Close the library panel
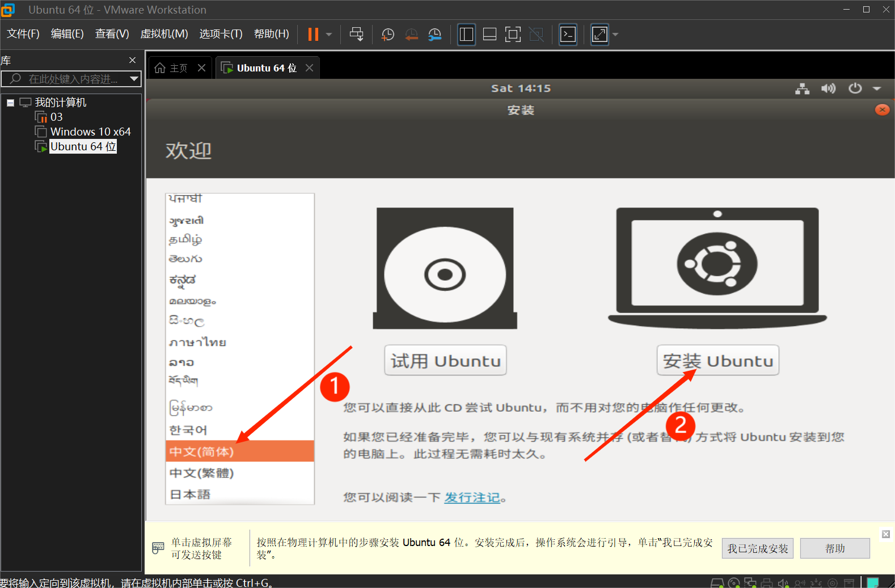 132,60
